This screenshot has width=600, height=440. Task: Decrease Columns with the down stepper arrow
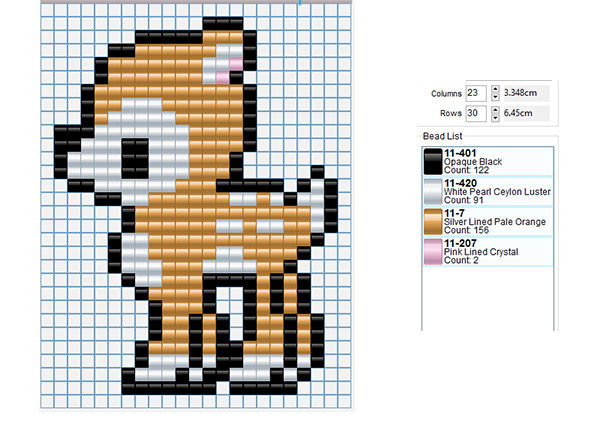[x=495, y=97]
